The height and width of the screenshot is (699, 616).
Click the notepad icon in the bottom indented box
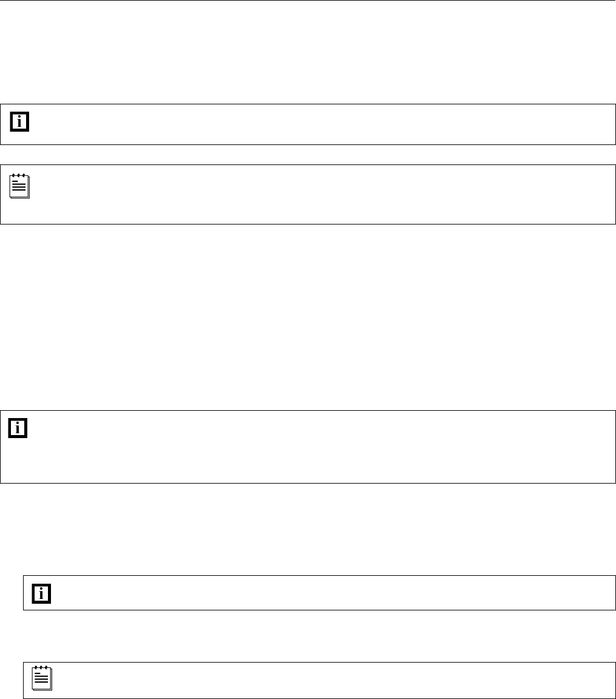(x=42, y=679)
